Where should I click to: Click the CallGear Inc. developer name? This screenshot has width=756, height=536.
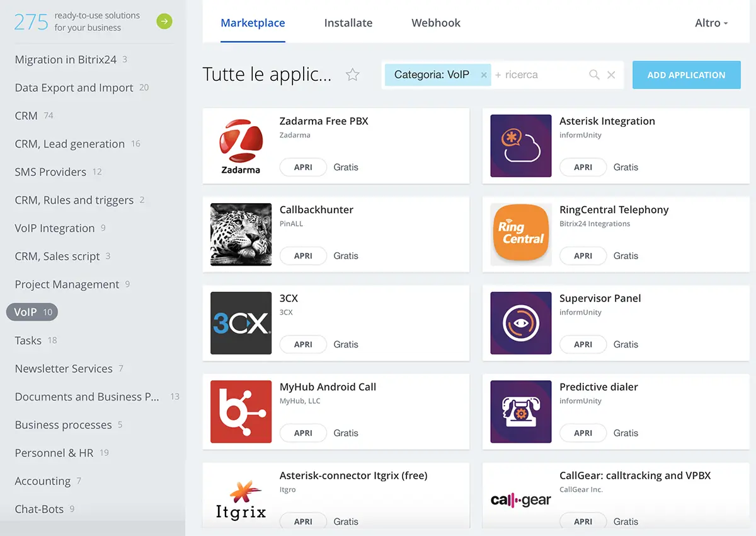pyautogui.click(x=581, y=490)
